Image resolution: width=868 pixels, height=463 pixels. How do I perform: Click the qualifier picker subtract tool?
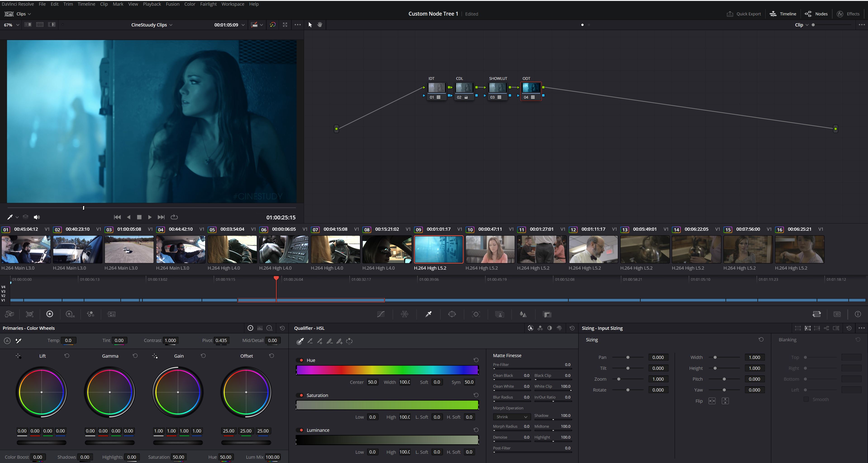[310, 341]
